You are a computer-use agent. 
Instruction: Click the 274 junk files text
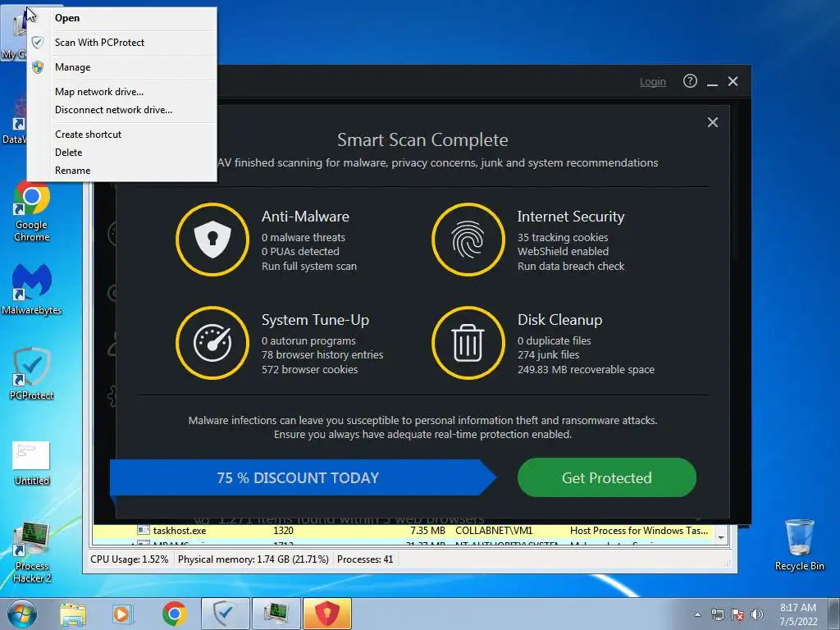[x=548, y=354]
